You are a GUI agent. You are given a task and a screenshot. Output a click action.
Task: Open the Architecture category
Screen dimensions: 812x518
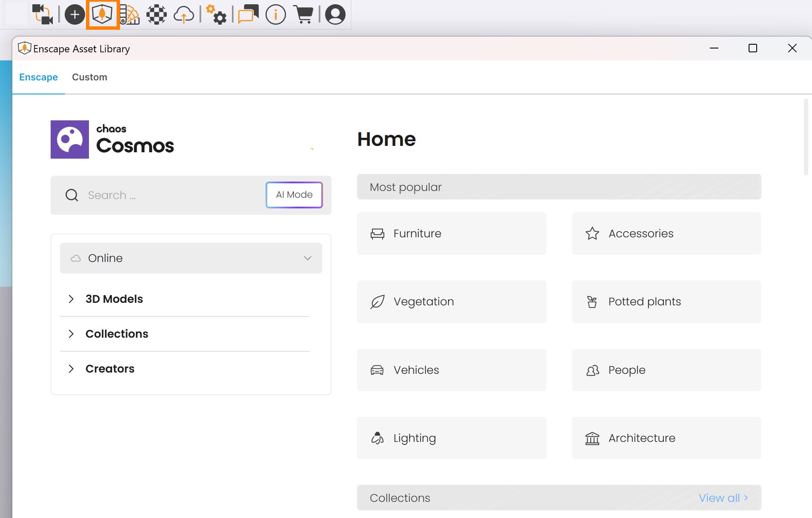pos(666,438)
